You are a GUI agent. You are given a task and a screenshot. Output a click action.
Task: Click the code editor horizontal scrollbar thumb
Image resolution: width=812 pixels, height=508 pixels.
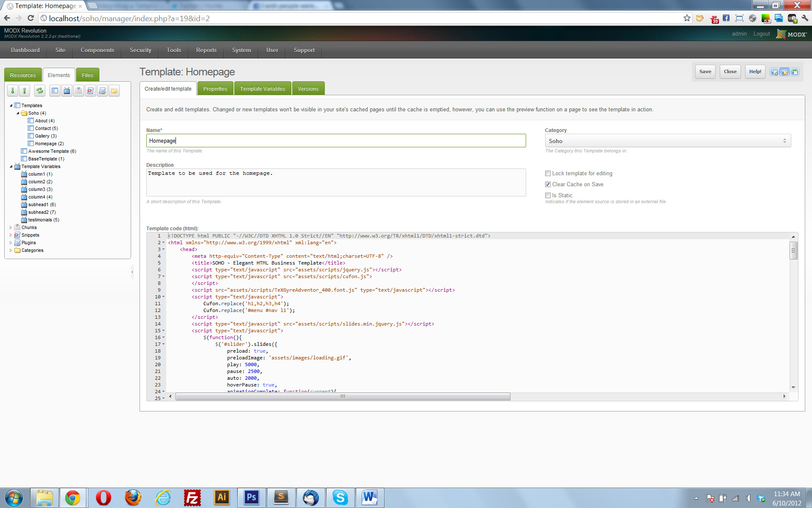(343, 397)
